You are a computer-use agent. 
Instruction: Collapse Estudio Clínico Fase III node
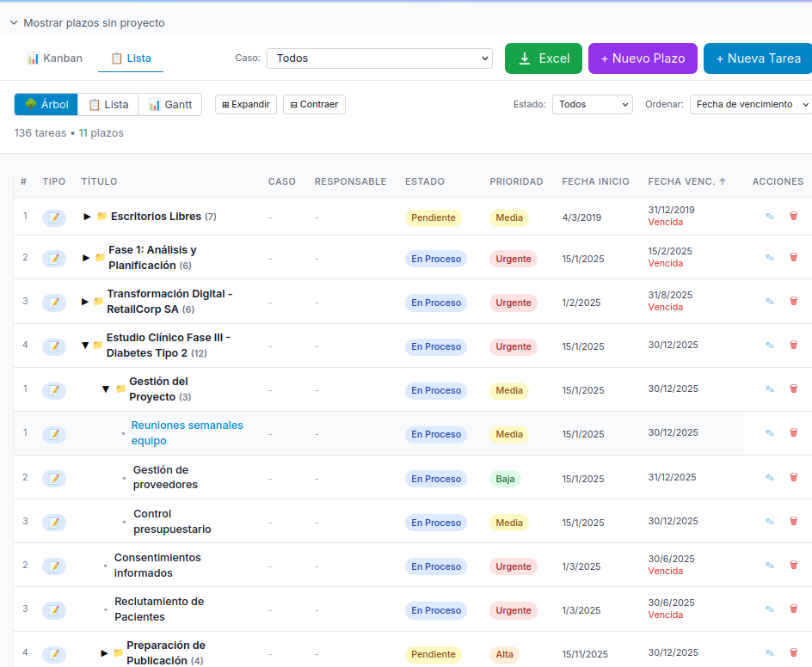coord(85,346)
